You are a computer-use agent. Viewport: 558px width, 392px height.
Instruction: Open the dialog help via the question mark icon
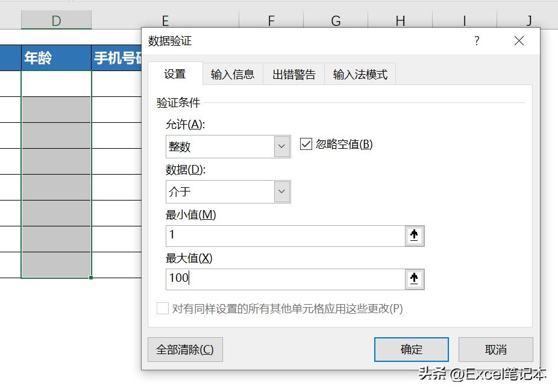coord(476,41)
